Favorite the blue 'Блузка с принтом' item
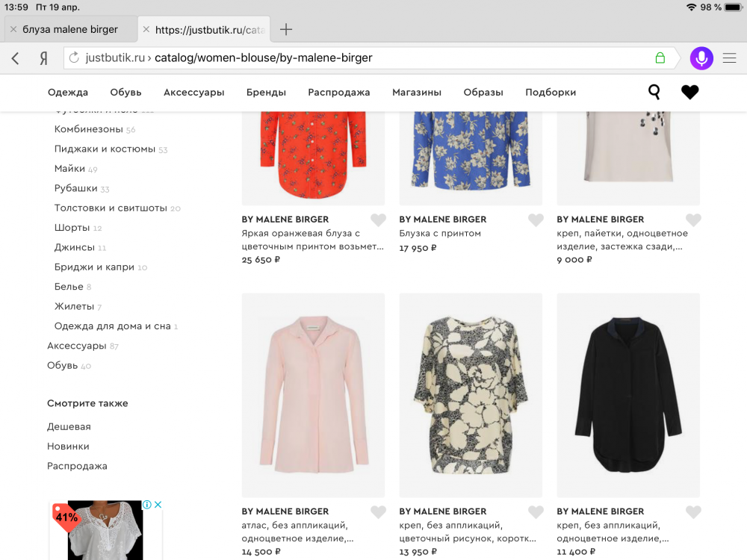This screenshot has width=747, height=560. coord(536,220)
